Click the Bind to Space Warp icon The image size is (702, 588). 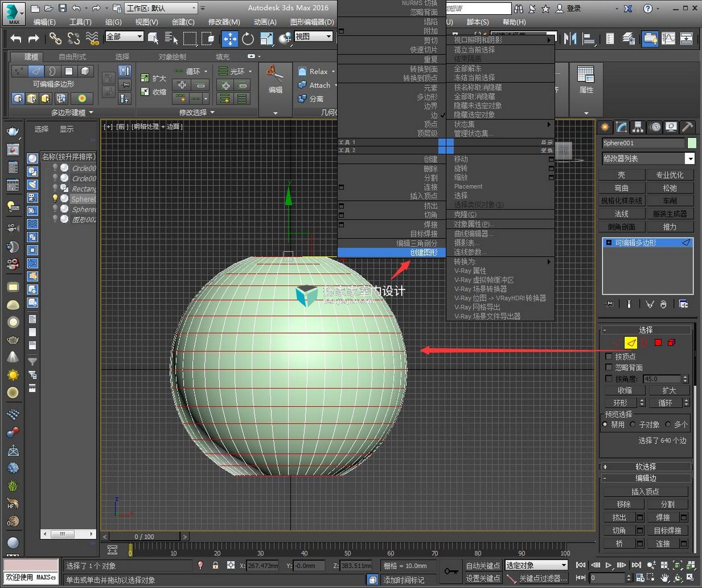click(x=92, y=38)
